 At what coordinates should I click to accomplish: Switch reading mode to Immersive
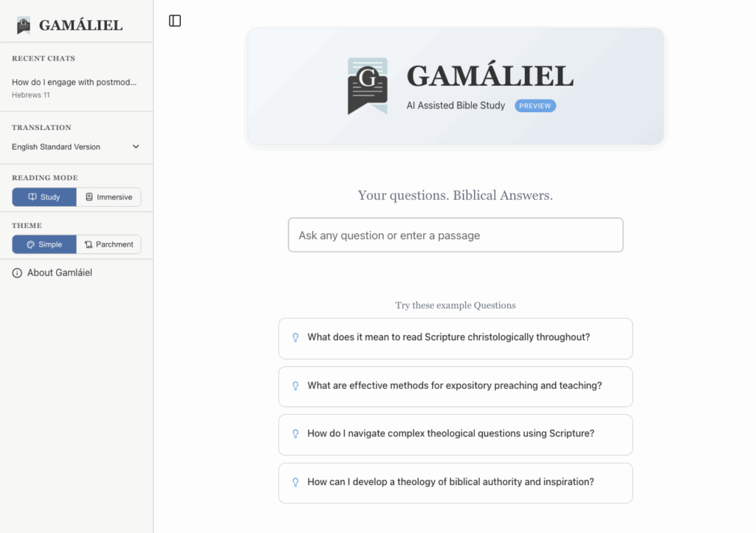click(109, 197)
